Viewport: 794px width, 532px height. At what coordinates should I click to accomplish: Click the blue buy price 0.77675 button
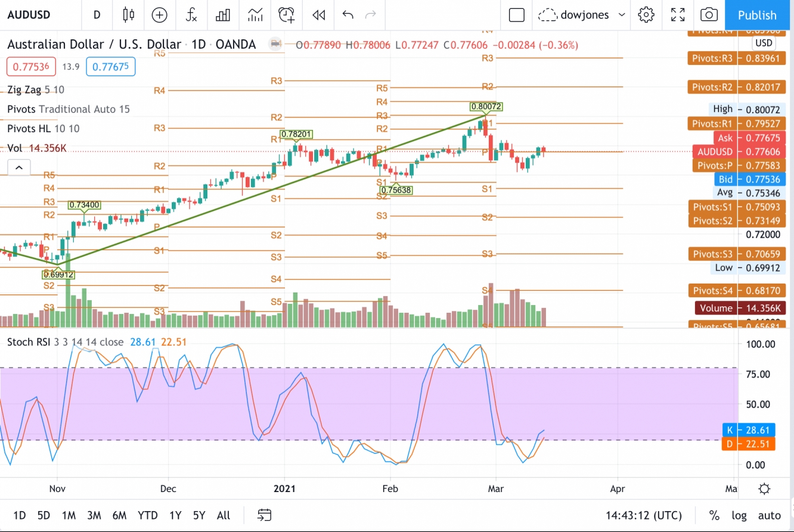point(110,66)
